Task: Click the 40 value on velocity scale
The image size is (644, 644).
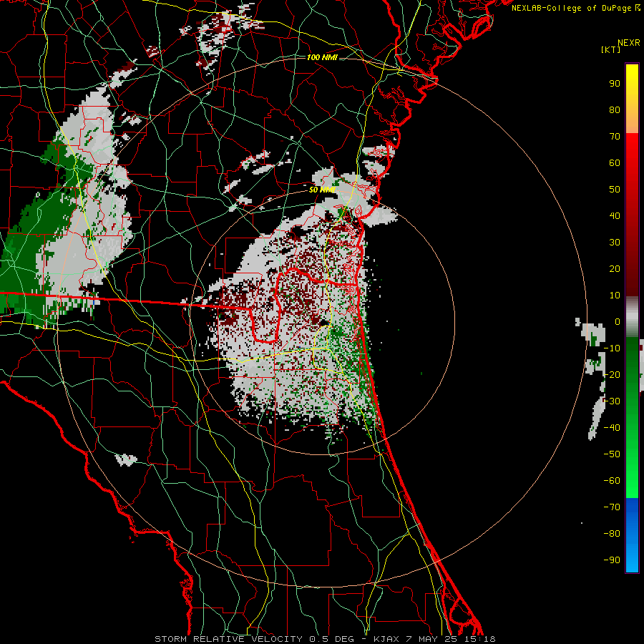Action: [615, 215]
